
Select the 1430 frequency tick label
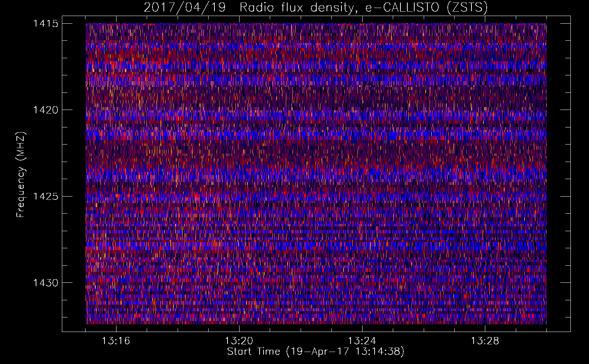tap(46, 283)
